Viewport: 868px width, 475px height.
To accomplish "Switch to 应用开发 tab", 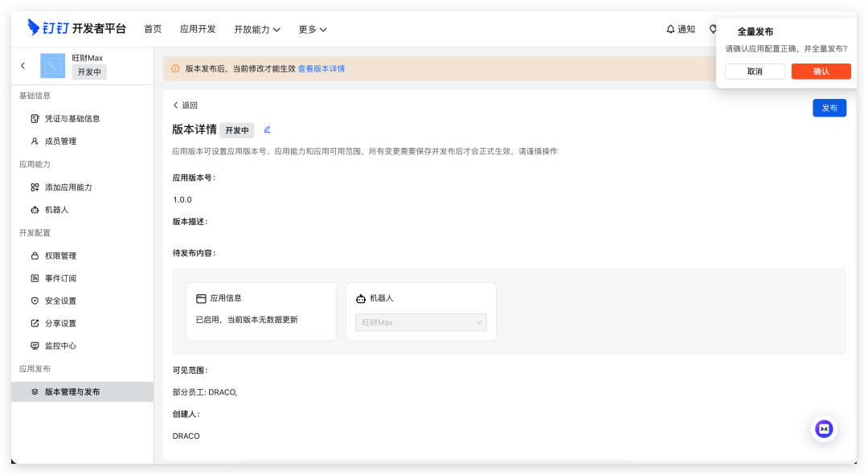I will tap(198, 29).
